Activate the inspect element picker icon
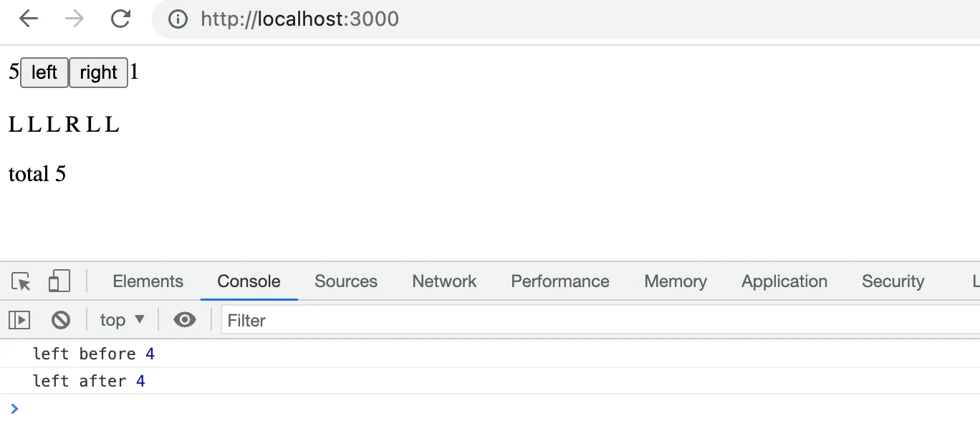This screenshot has width=980, height=441. click(21, 281)
